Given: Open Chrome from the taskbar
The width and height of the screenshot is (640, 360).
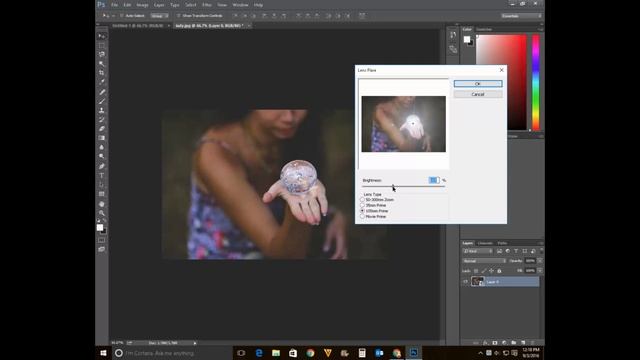Looking at the screenshot, I should point(310,353).
